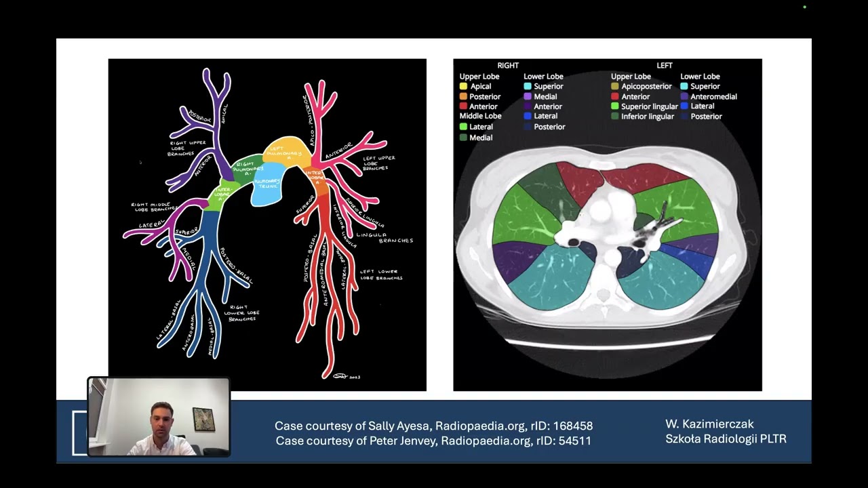Click the orange Posterior swatch under right Upper Lobe
Viewport: 868px width, 488px height.
point(464,97)
